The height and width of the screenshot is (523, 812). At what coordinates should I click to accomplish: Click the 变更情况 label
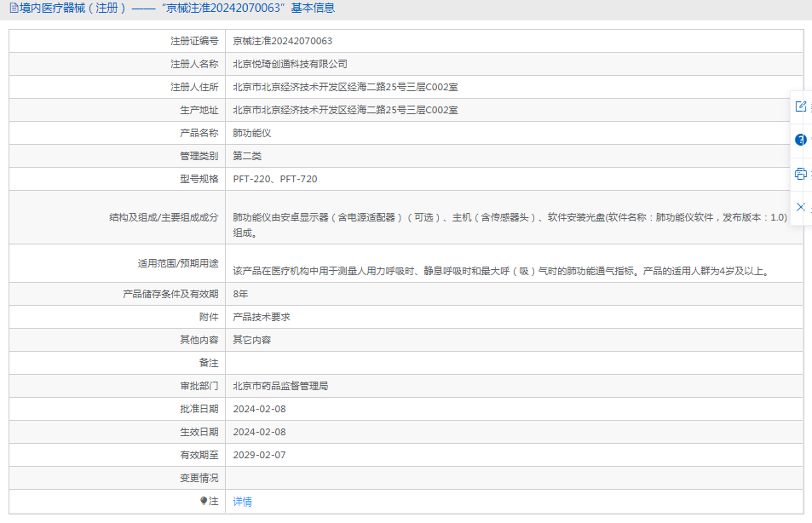(x=199, y=478)
